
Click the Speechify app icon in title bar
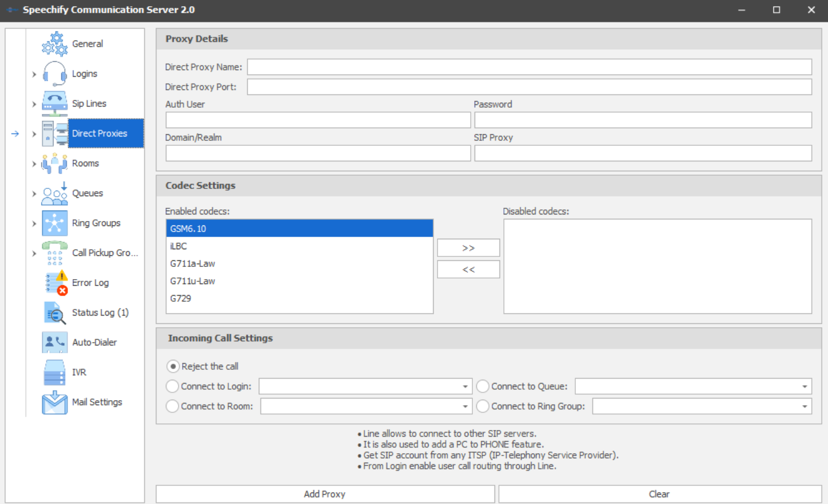[12, 10]
